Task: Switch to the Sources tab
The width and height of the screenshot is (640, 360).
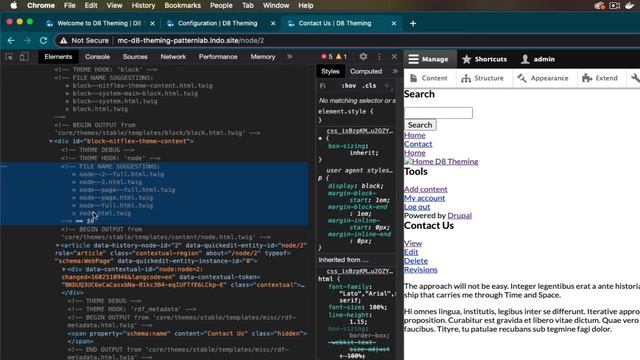Action: click(x=135, y=57)
